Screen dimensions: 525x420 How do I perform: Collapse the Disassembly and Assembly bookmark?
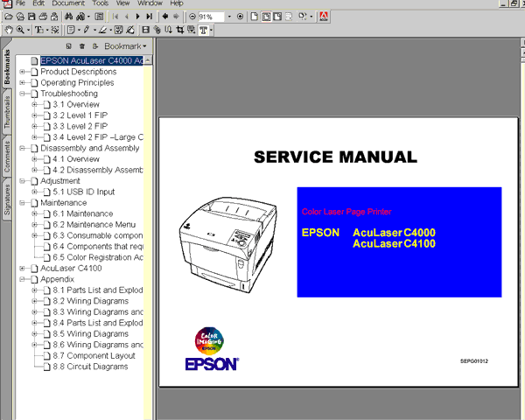point(22,148)
